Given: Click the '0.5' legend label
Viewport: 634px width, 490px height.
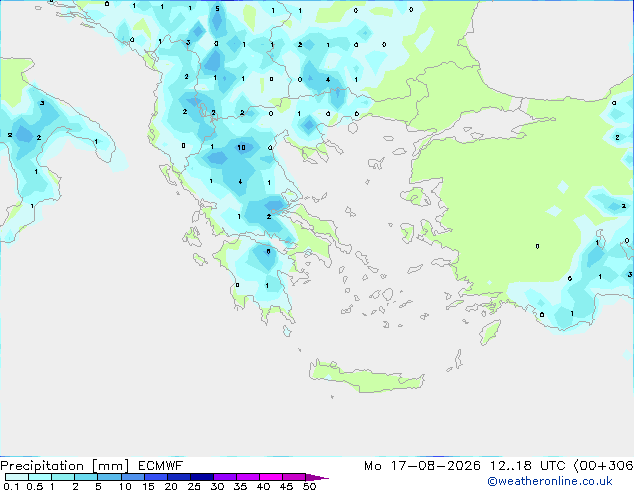Looking at the screenshot, I should pos(35,486).
